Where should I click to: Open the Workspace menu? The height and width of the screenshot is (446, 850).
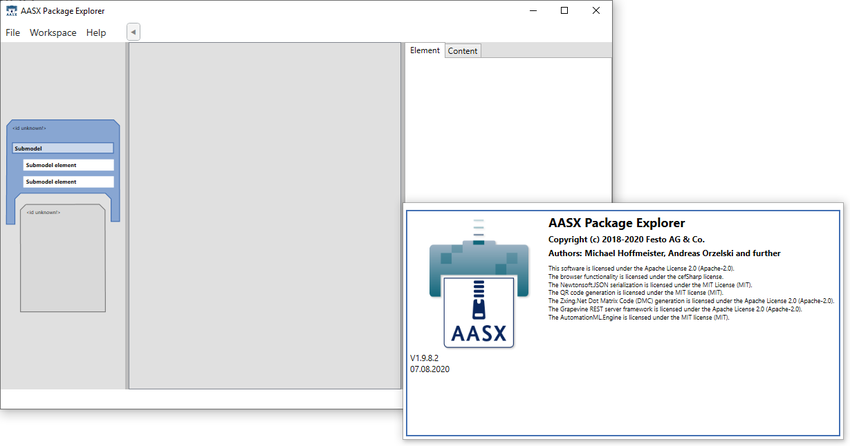[x=53, y=33]
